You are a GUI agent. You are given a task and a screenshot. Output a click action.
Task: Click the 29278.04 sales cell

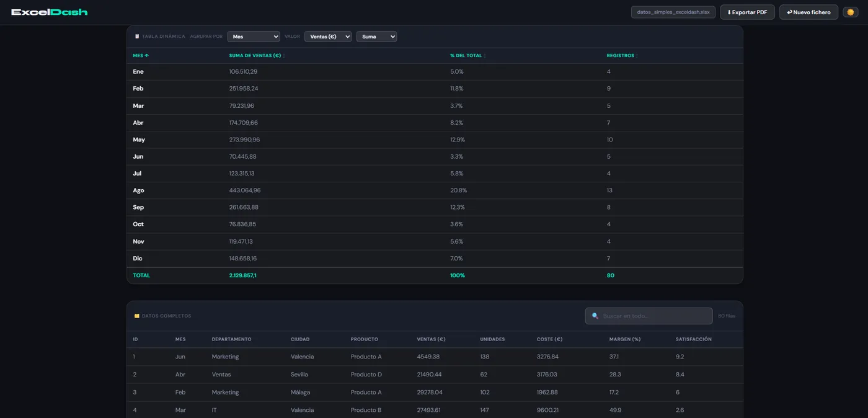click(430, 392)
